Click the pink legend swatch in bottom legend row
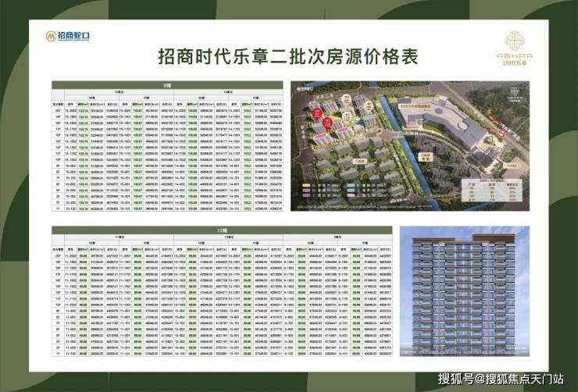 pyautogui.click(x=351, y=195)
